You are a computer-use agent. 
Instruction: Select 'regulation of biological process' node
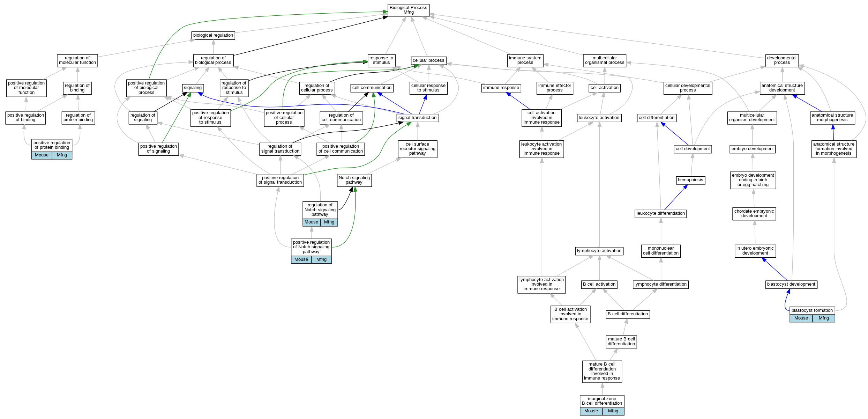(x=213, y=60)
